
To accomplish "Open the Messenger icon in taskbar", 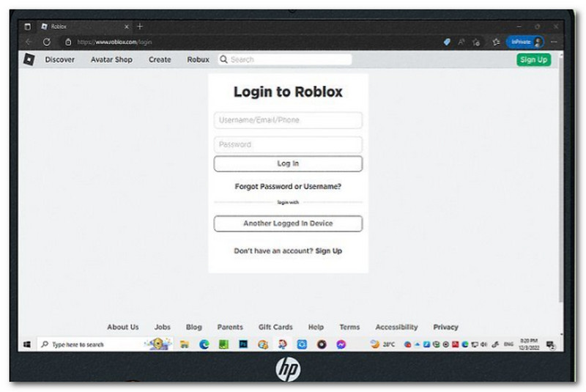I will (x=341, y=344).
